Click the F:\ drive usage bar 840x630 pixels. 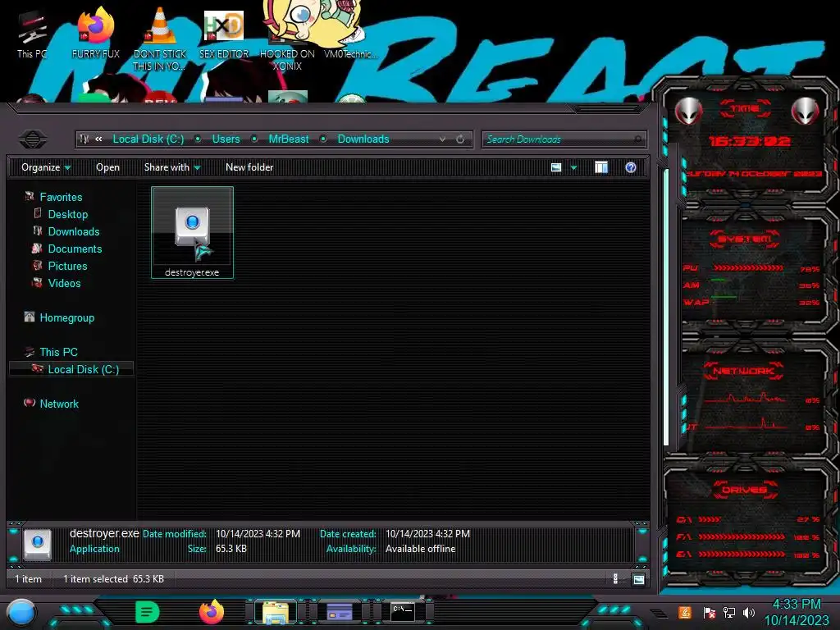coord(742,536)
